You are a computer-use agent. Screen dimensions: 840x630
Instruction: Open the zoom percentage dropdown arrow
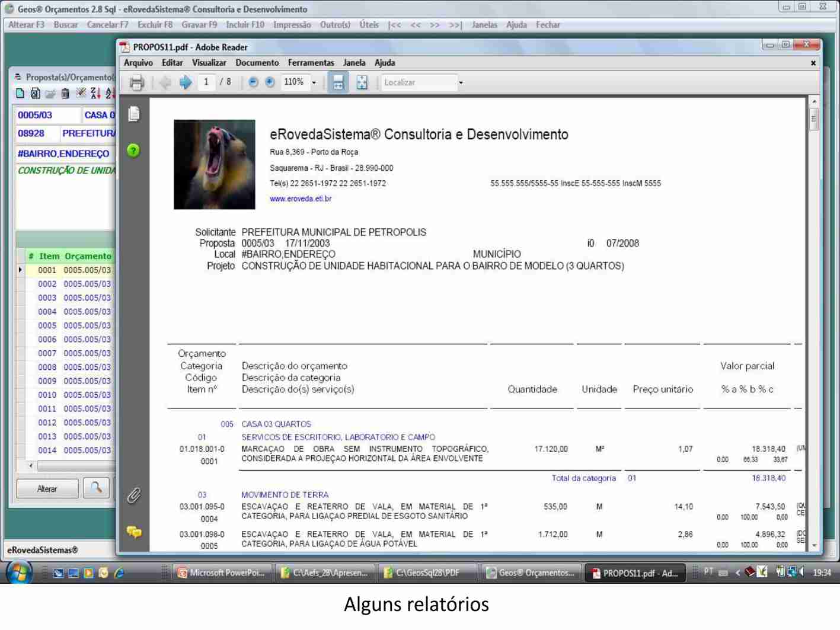click(314, 83)
